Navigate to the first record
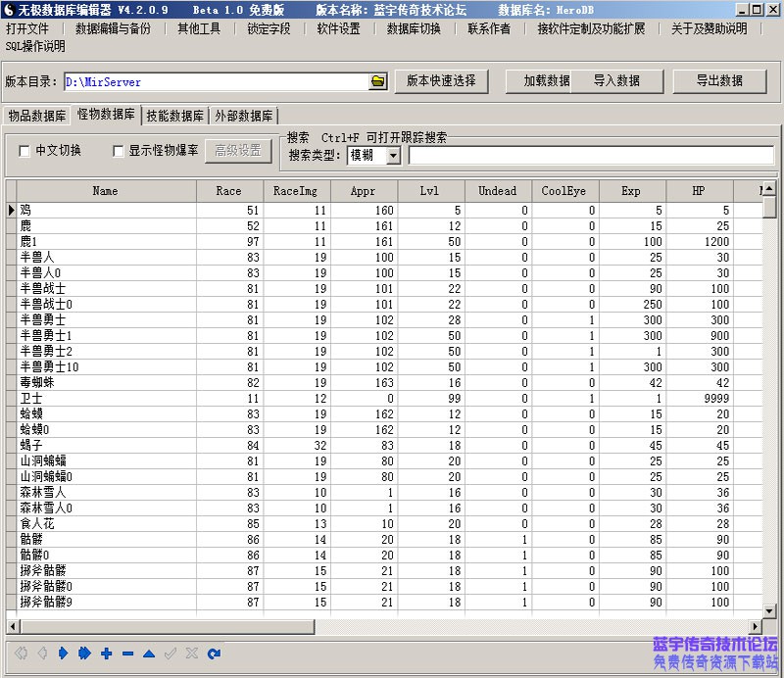This screenshot has width=784, height=678. [x=22, y=654]
